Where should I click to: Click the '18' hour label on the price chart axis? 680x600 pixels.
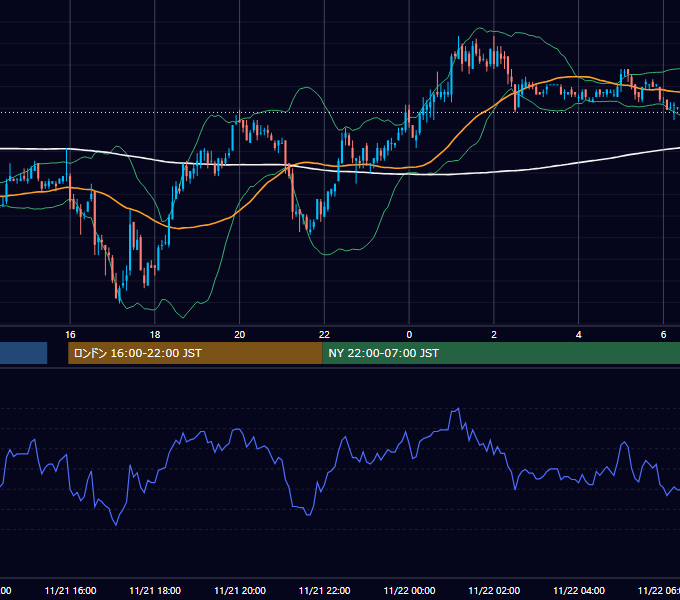155,335
